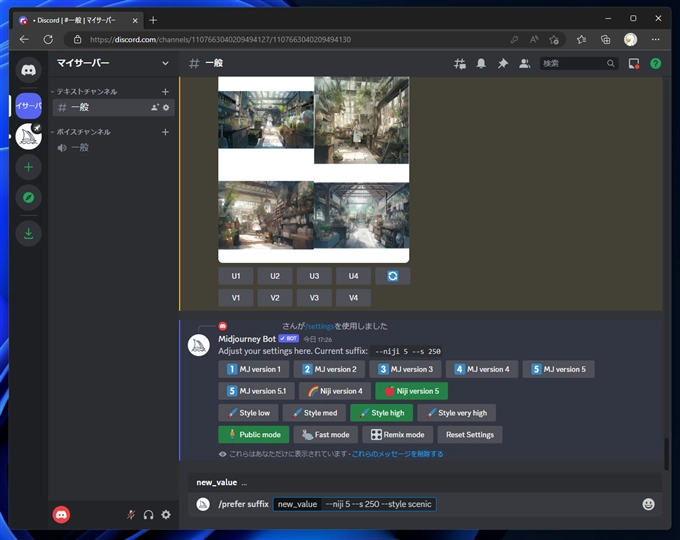Click the これらのメッセージを削除する link
The height and width of the screenshot is (540, 680).
[x=397, y=454]
